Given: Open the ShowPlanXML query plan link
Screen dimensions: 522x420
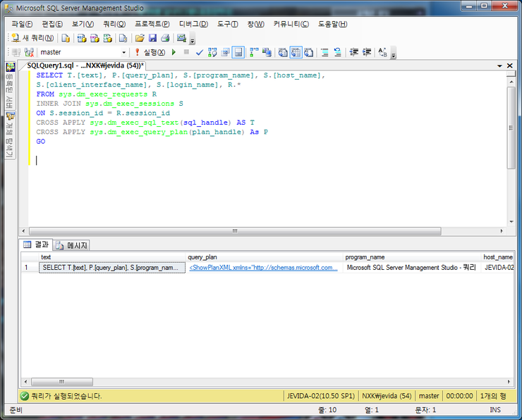Looking at the screenshot, I should (x=263, y=268).
